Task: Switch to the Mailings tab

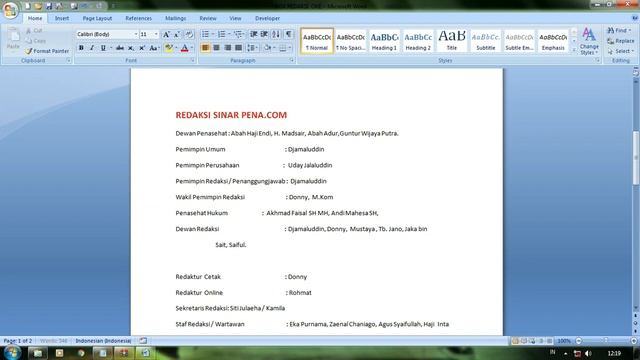Action: (x=176, y=18)
